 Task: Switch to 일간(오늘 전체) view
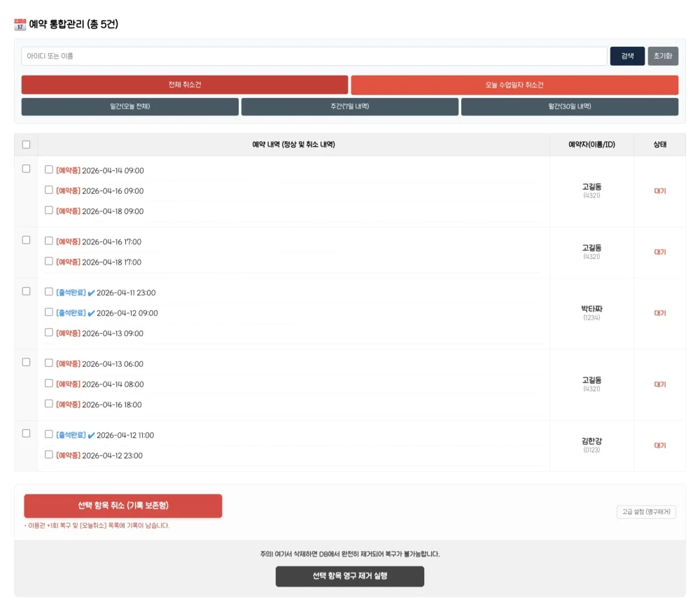point(130,106)
